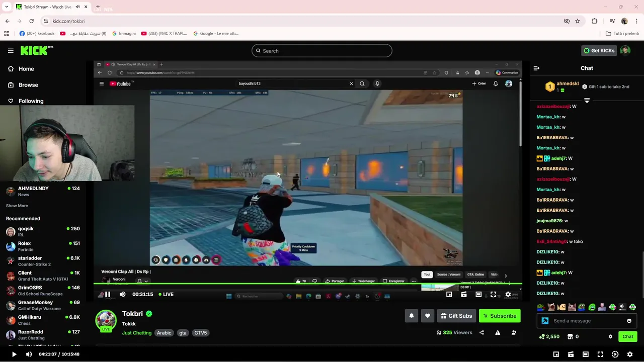Mute the speaker in the 04:21:37 bar
Viewport: 644px width, 362px height.
29,354
